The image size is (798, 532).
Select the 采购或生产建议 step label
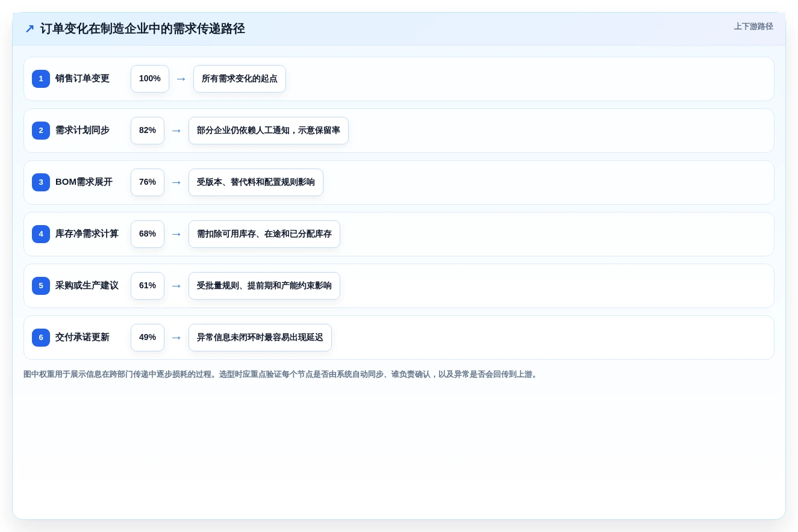pos(87,286)
